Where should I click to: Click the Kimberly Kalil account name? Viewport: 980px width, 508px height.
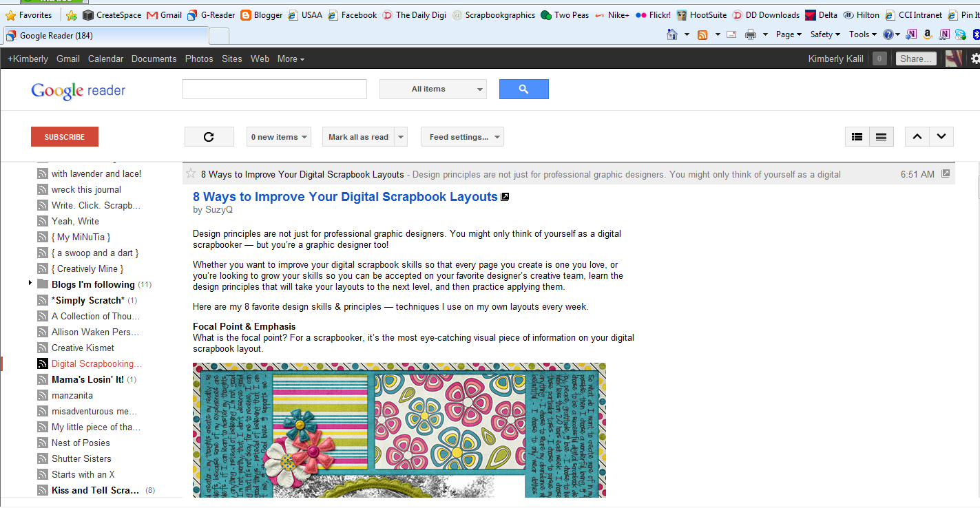pyautogui.click(x=835, y=59)
